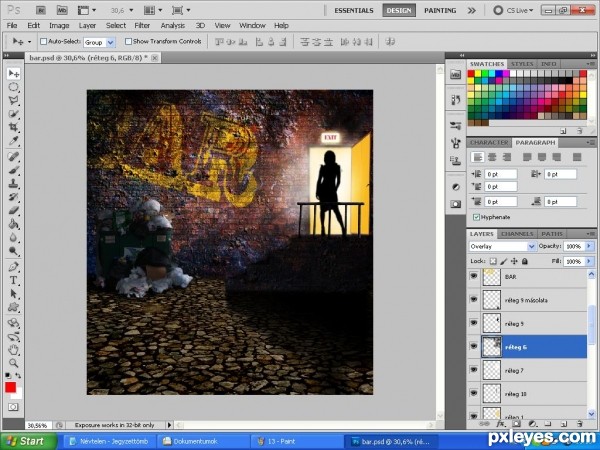Open the Filter menu
The width and height of the screenshot is (600, 450).
tap(142, 26)
